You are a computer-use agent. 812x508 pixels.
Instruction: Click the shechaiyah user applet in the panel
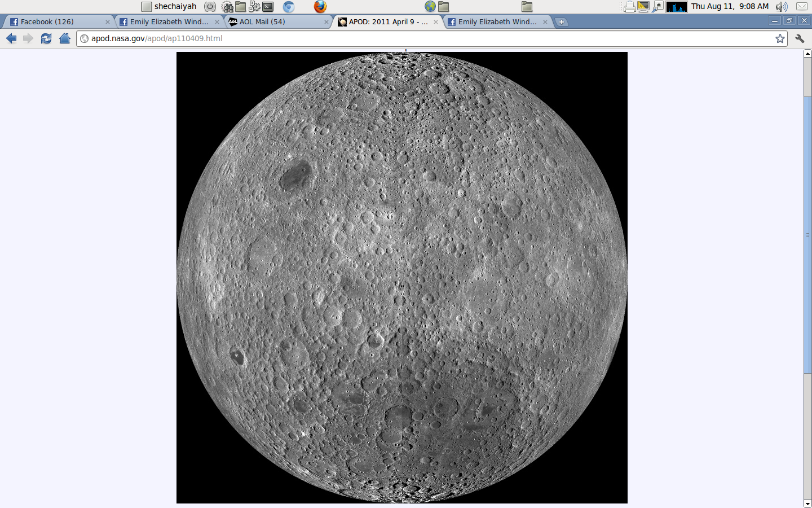(169, 7)
